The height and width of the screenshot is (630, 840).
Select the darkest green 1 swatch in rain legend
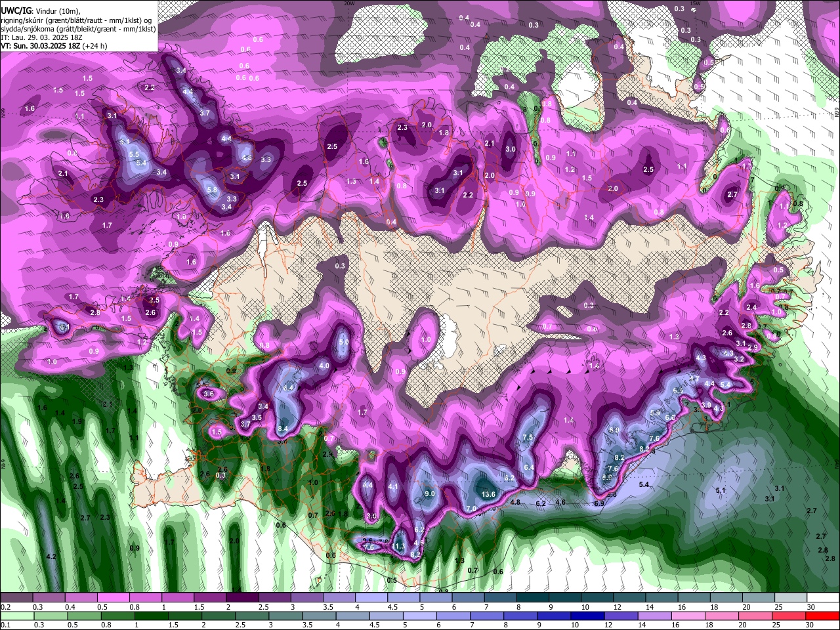152,616
